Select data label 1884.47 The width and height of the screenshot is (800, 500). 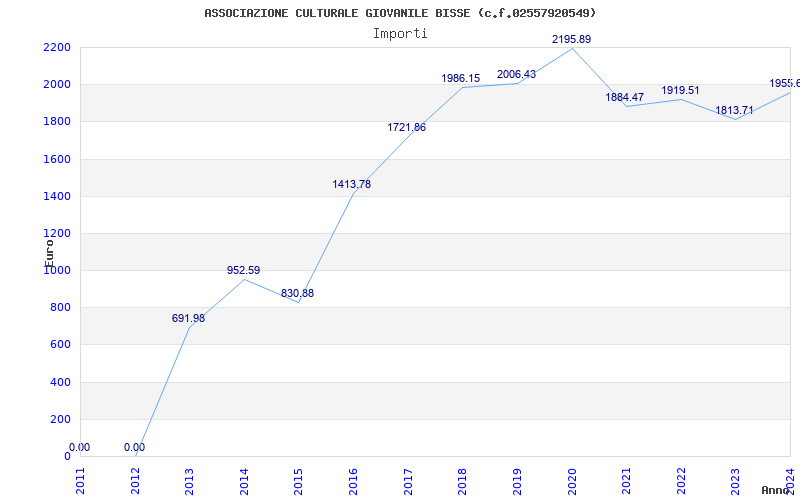[x=624, y=97]
